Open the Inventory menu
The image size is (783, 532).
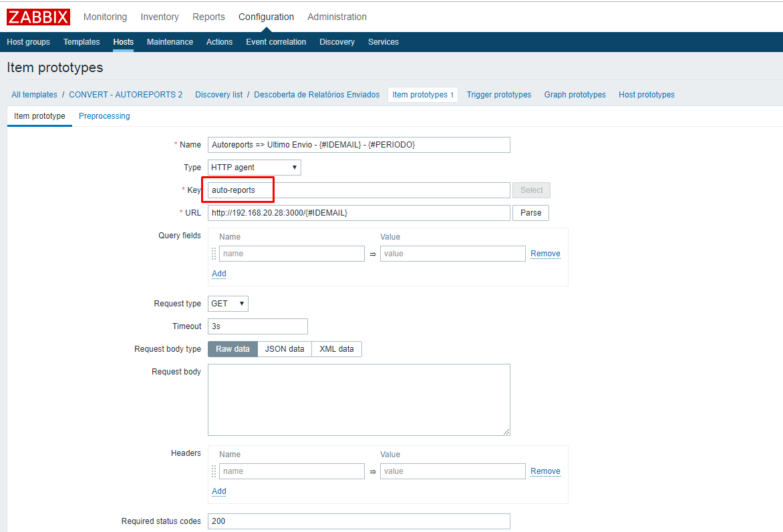160,17
